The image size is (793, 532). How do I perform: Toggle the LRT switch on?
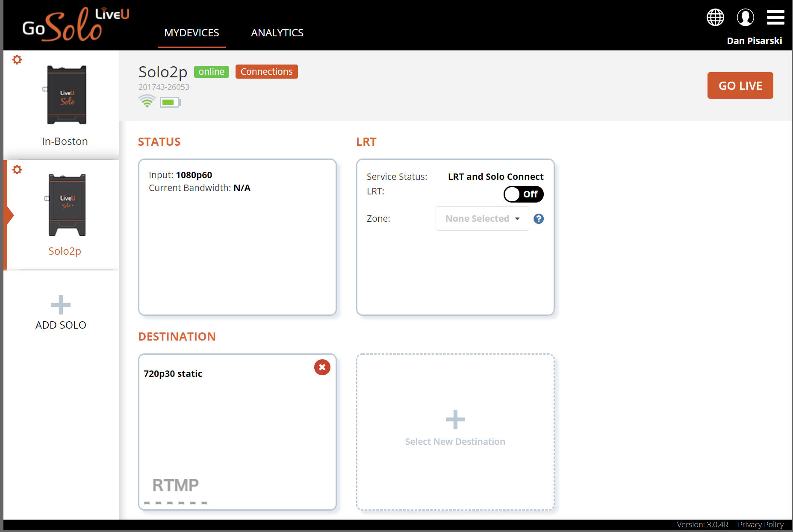click(x=523, y=194)
